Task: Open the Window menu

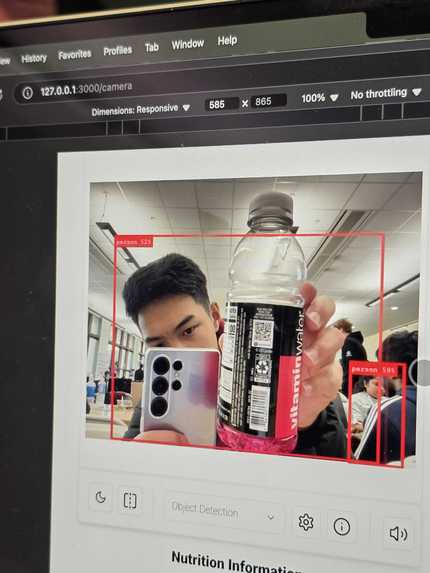Action: point(188,44)
